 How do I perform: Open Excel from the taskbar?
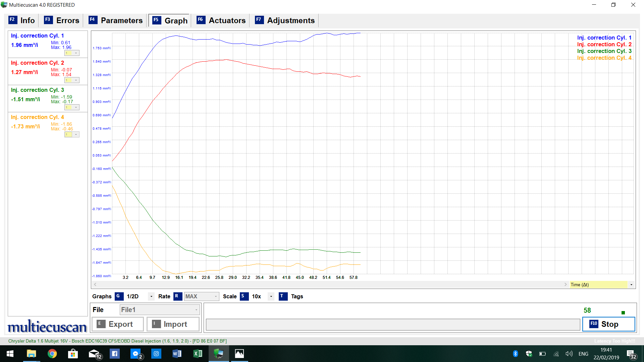(x=198, y=354)
